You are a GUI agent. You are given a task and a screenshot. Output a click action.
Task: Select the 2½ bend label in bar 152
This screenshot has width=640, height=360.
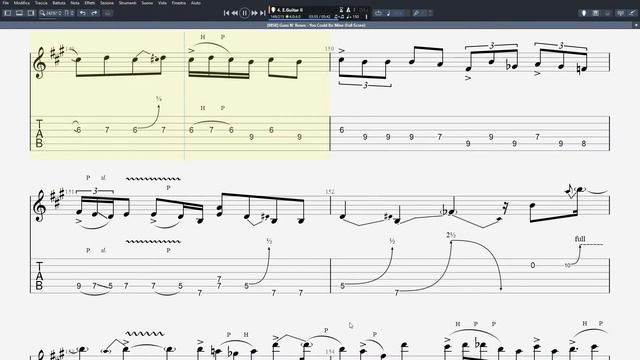click(451, 236)
